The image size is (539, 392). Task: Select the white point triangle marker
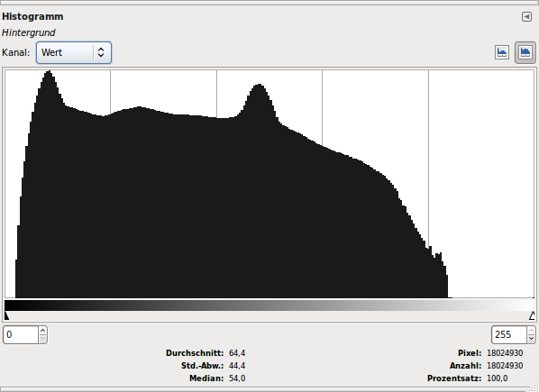coord(532,315)
